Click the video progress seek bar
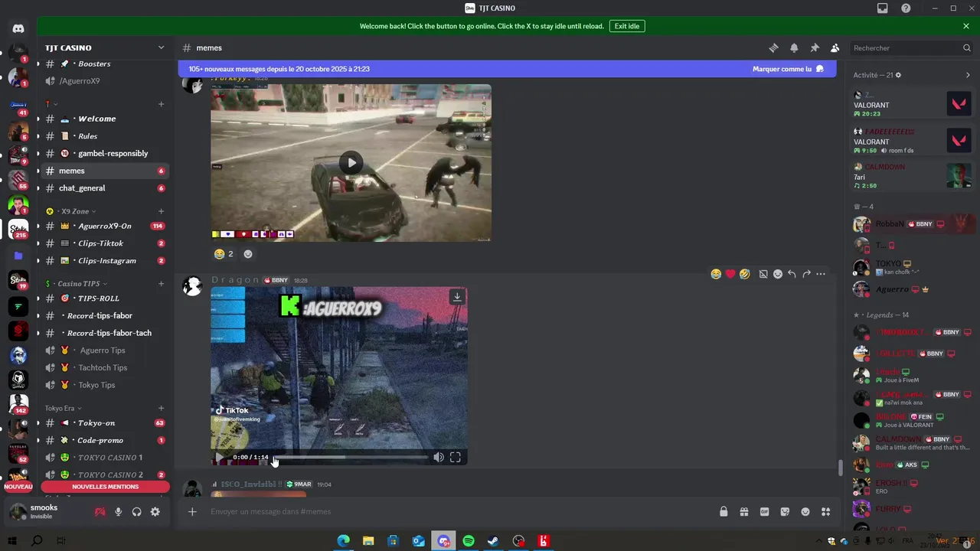The image size is (980, 551). [351, 458]
